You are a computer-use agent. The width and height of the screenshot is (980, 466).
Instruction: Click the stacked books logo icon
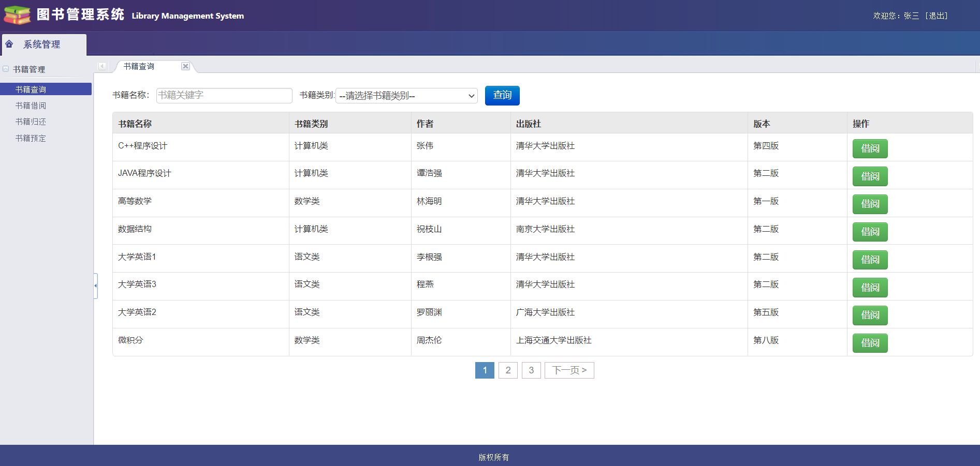(x=17, y=15)
